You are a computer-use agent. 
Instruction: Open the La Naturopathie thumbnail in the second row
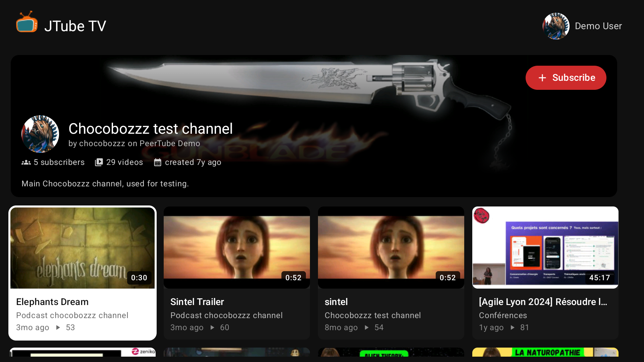[545, 352]
